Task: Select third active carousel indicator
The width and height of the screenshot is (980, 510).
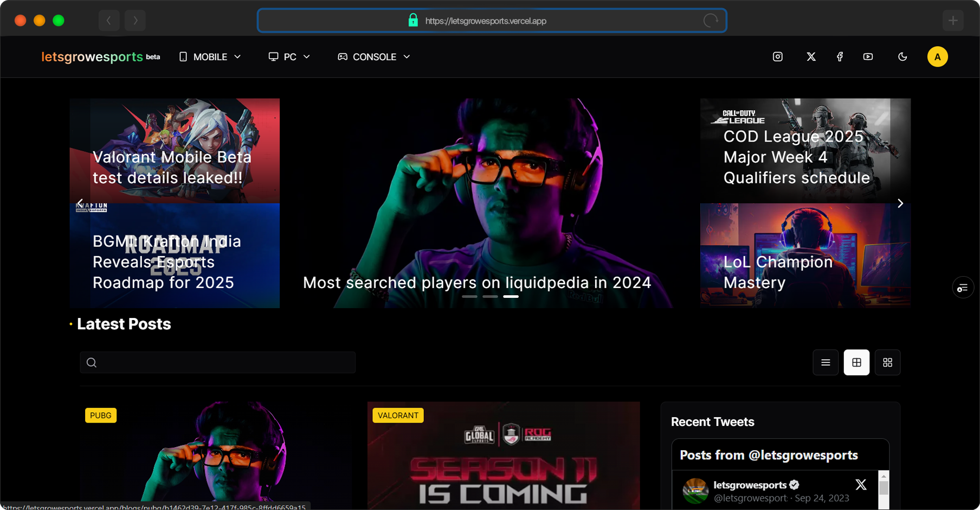Action: click(x=511, y=297)
